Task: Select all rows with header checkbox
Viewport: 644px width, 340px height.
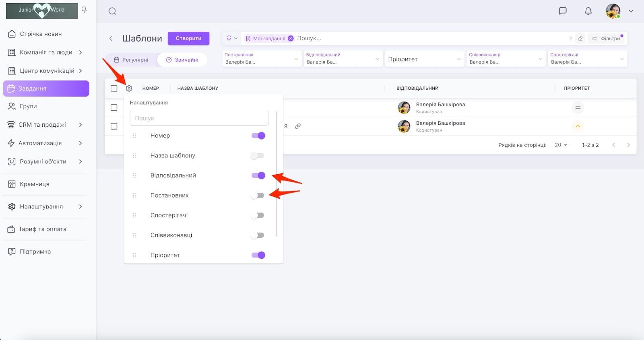Action: 114,88
